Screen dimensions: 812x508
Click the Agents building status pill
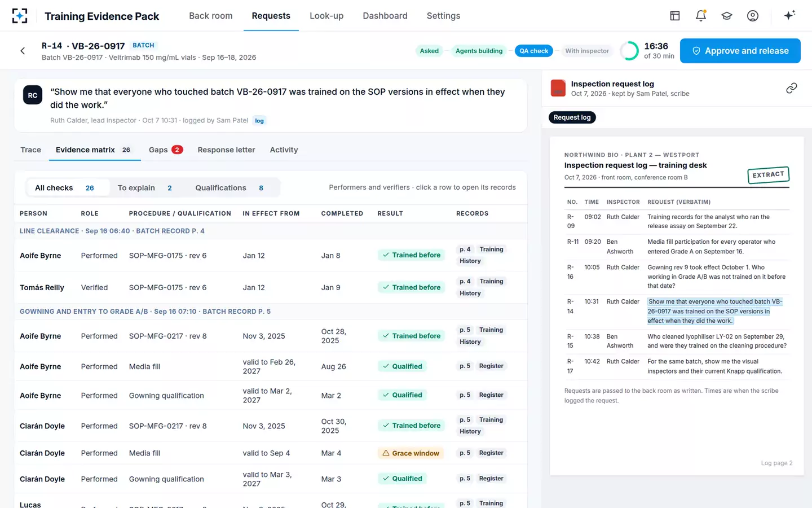pyautogui.click(x=479, y=51)
